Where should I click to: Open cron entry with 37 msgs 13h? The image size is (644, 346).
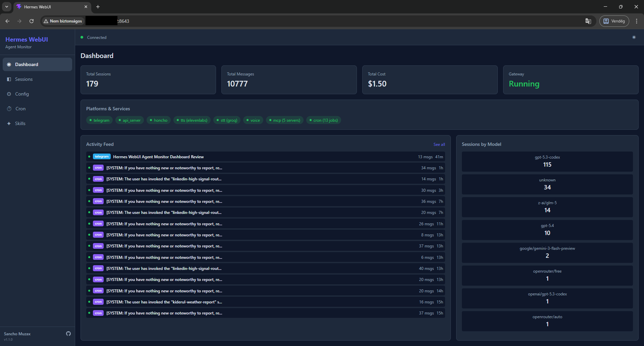pyautogui.click(x=266, y=246)
